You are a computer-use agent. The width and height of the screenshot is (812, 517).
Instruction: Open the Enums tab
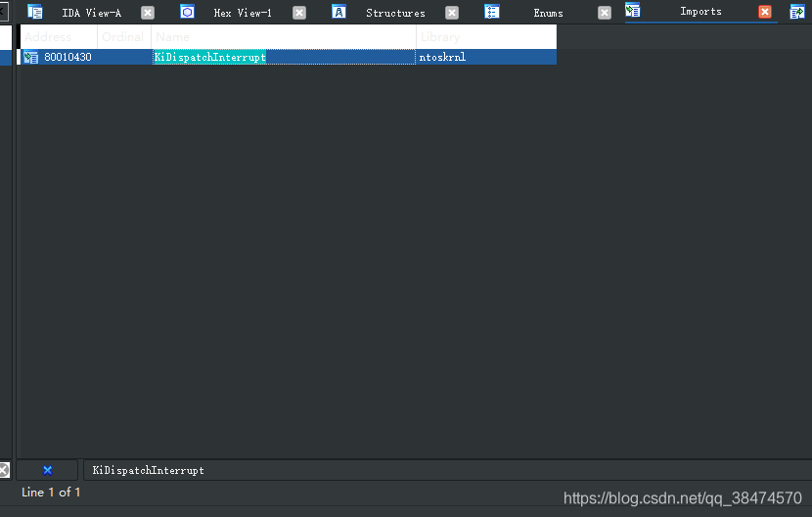548,13
